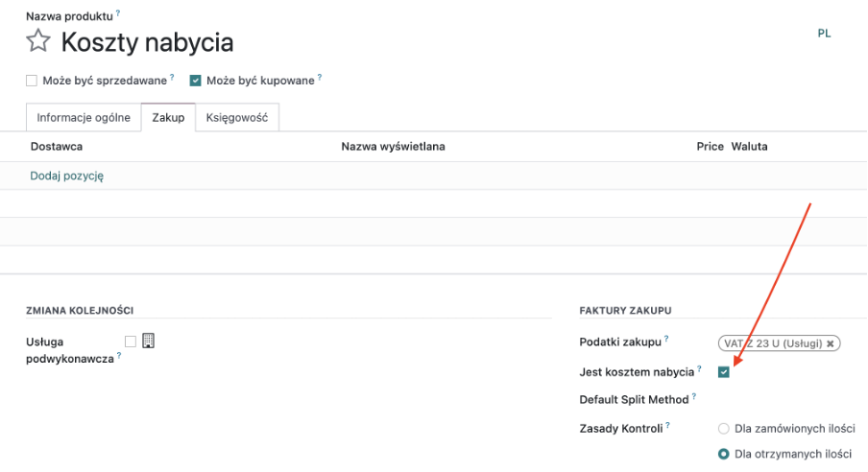868x472 pixels.
Task: Select Dla zamówionych ilości radio option
Action: coord(724,428)
